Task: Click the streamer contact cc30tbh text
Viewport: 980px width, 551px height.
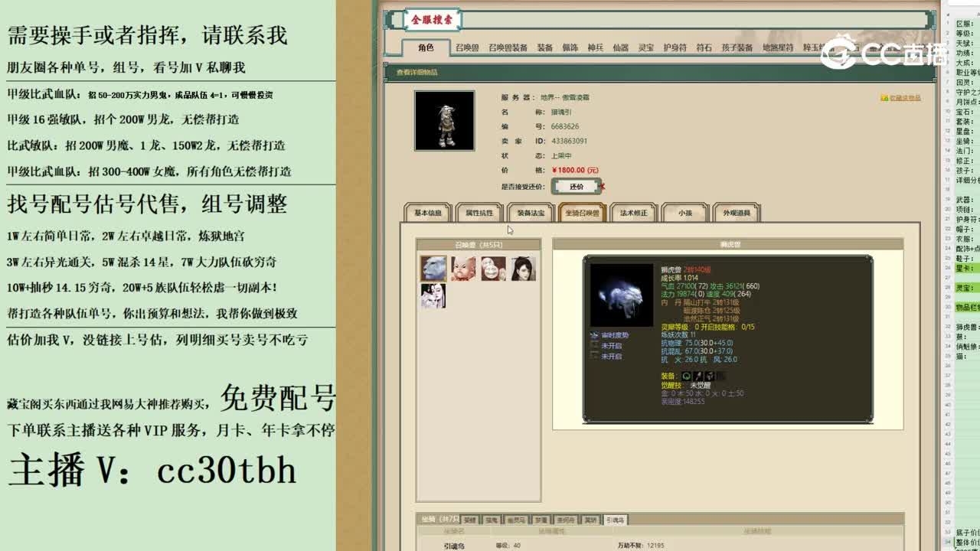Action: tap(227, 469)
